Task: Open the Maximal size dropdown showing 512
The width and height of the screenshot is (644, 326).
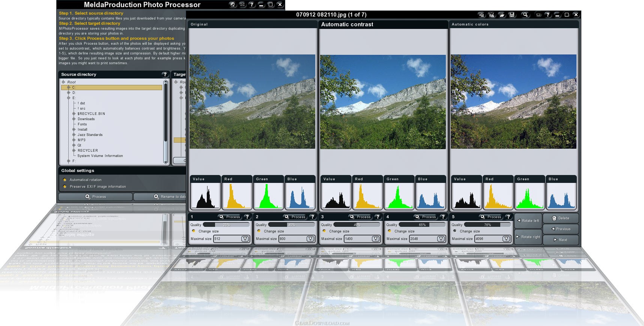Action: [245, 239]
